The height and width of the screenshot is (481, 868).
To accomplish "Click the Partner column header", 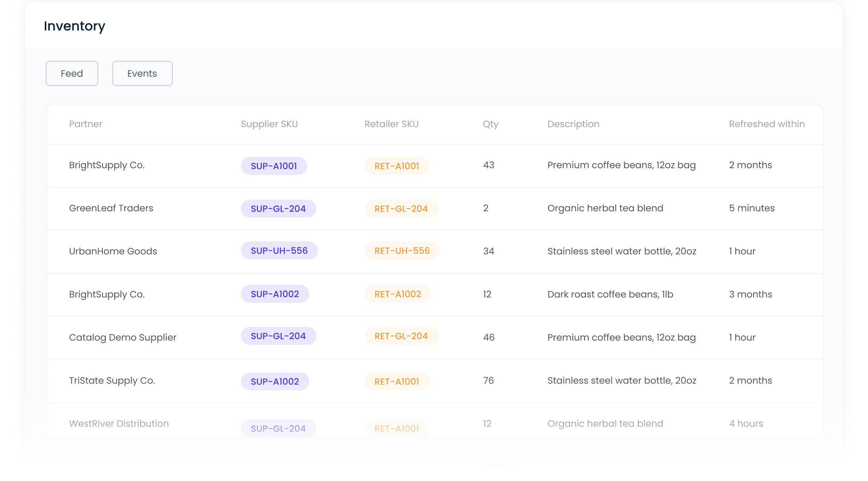I will coord(86,124).
